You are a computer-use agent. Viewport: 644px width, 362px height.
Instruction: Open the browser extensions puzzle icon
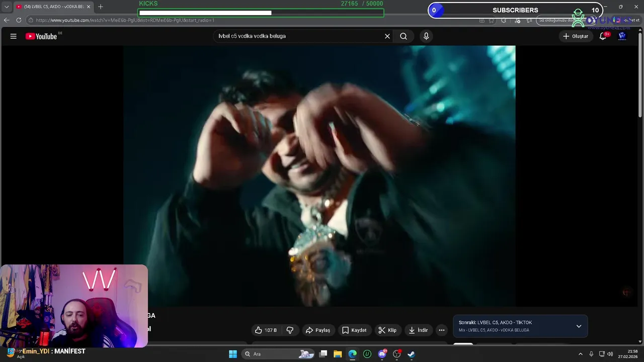coord(504,20)
